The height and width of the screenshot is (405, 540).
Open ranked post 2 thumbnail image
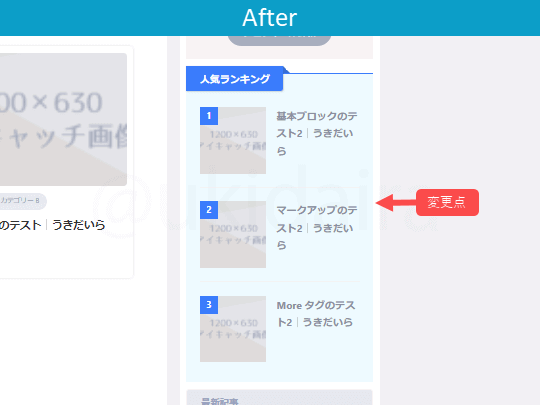[233, 235]
